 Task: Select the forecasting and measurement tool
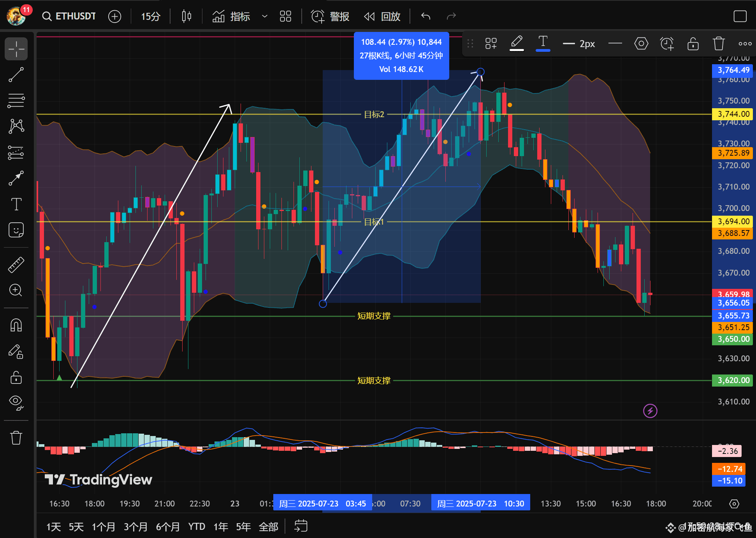pyautogui.click(x=16, y=153)
